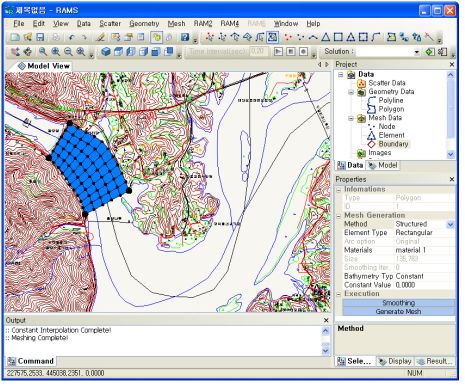Select the Zoom Out magnifier icon
The width and height of the screenshot is (465, 386).
click(68, 52)
